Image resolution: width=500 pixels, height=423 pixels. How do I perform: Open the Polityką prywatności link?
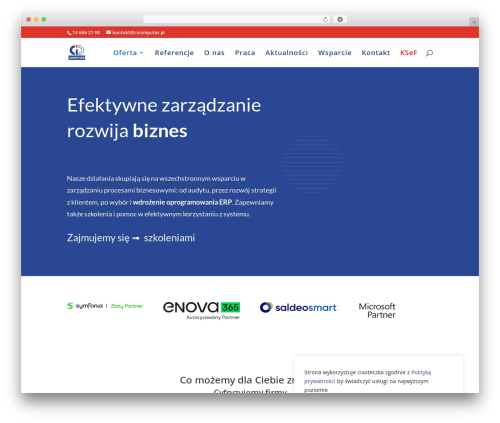[x=367, y=377]
